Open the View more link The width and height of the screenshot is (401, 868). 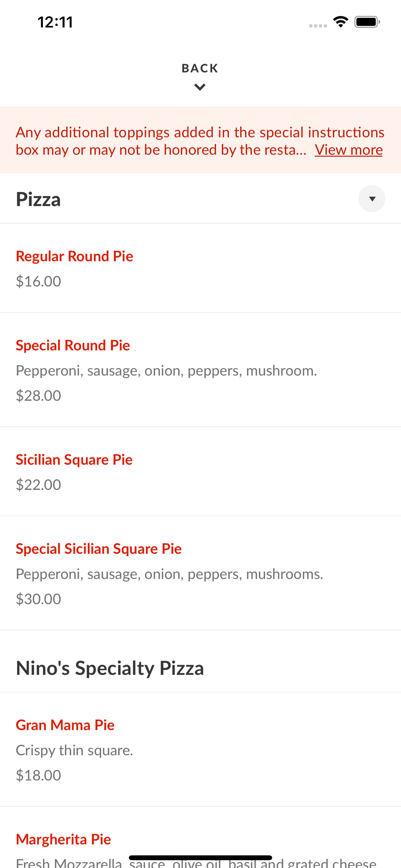click(x=348, y=150)
